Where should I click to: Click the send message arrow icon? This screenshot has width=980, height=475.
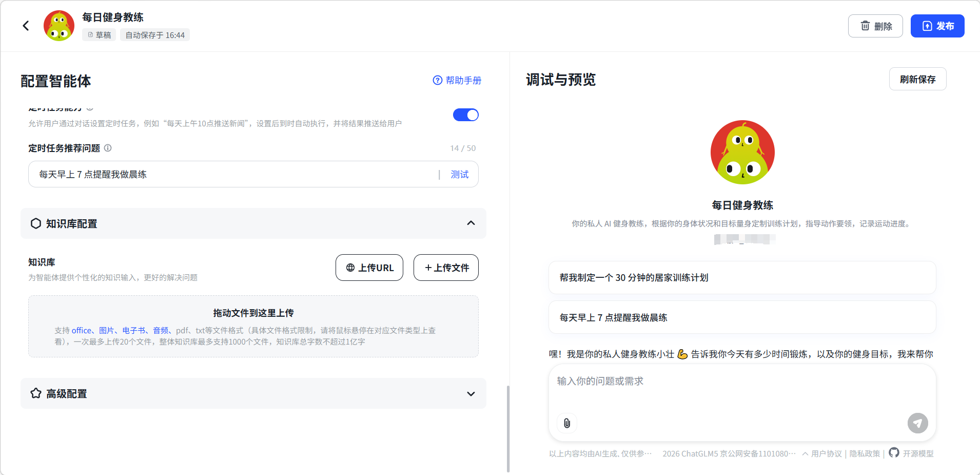click(x=917, y=423)
